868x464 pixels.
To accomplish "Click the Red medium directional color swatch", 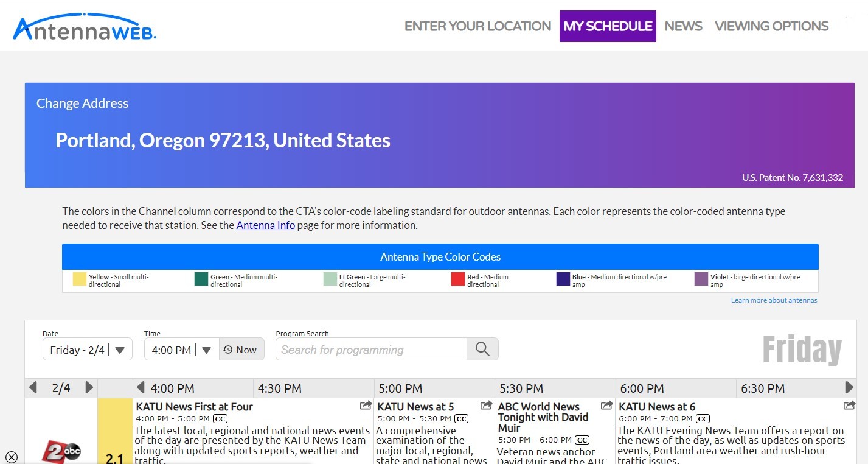I will (458, 279).
